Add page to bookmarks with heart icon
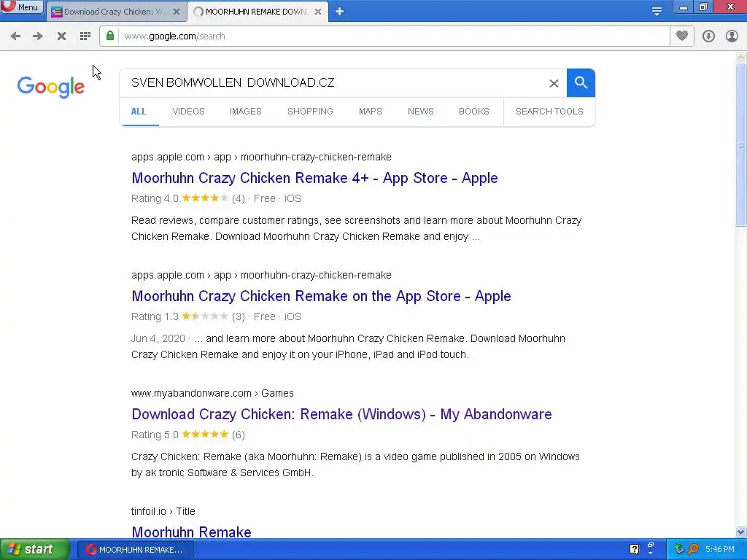 click(682, 36)
